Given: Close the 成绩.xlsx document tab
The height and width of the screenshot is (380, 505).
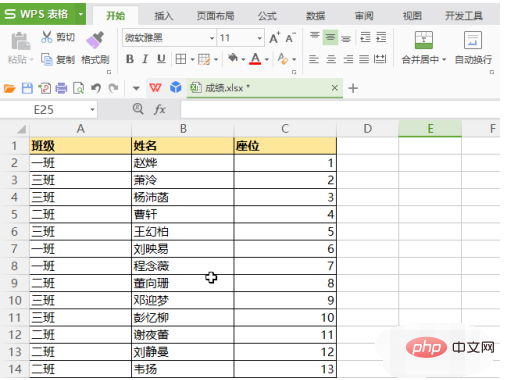Looking at the screenshot, I should [x=335, y=88].
